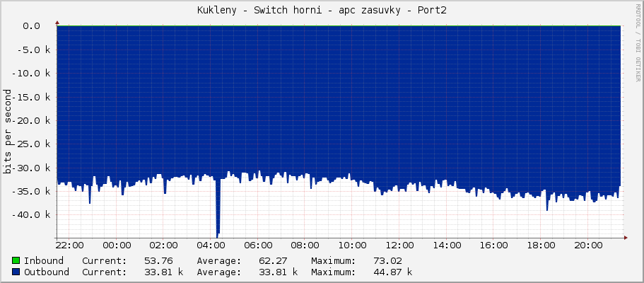Click the green Inbound legend swatch
The height and width of the screenshot is (283, 644).
[16, 261]
